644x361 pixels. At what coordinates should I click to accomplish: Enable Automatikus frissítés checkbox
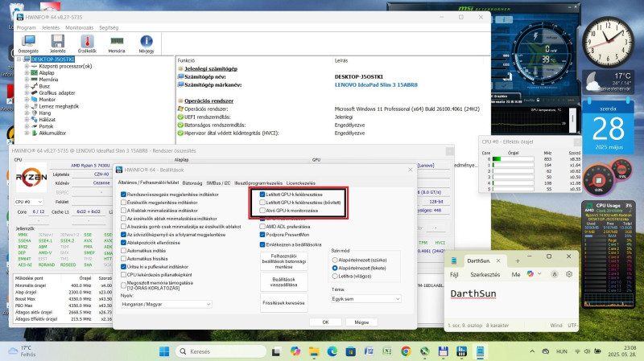coord(123,258)
